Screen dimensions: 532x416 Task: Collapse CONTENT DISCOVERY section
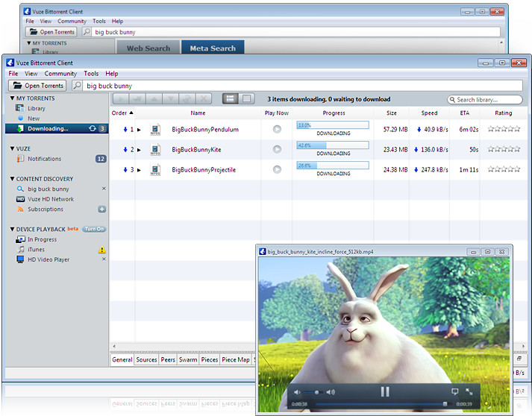click(12, 179)
